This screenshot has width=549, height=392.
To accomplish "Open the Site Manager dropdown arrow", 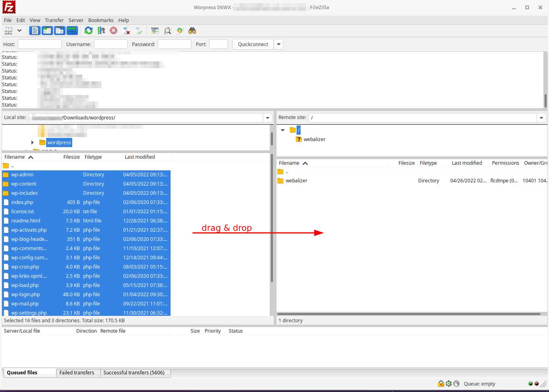I will coord(19,30).
